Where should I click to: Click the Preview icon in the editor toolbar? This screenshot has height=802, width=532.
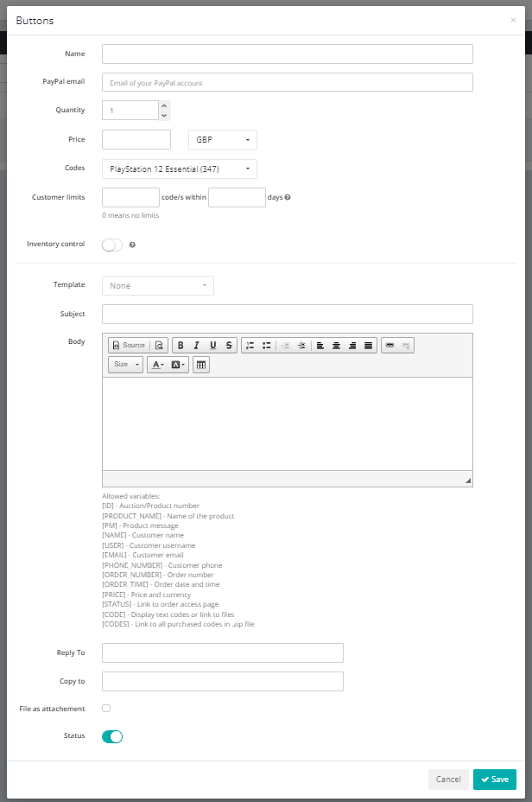[159, 345]
